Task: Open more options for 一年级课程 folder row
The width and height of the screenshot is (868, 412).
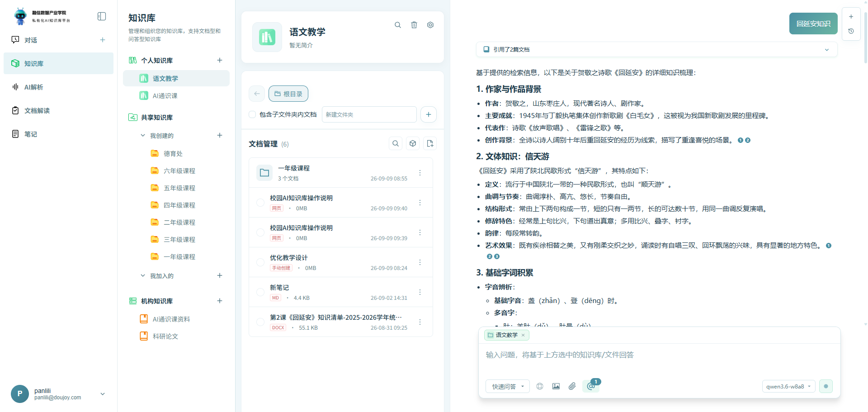Action: coord(420,173)
